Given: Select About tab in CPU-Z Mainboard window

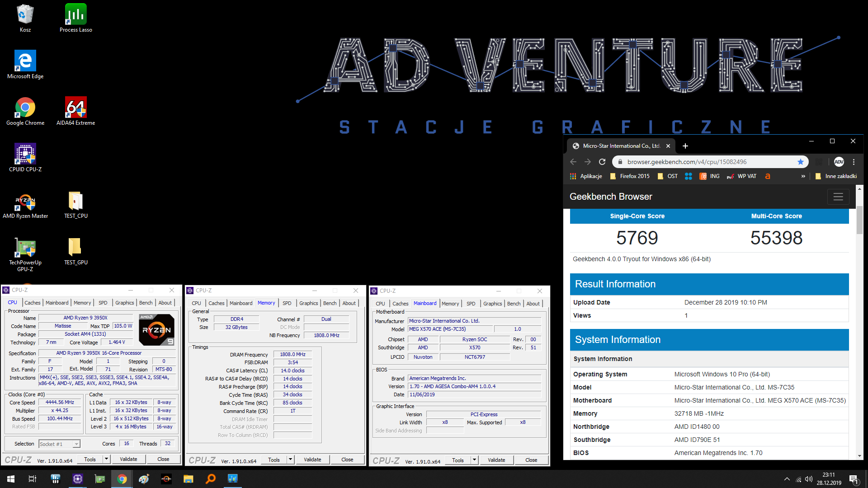Looking at the screenshot, I should click(533, 304).
